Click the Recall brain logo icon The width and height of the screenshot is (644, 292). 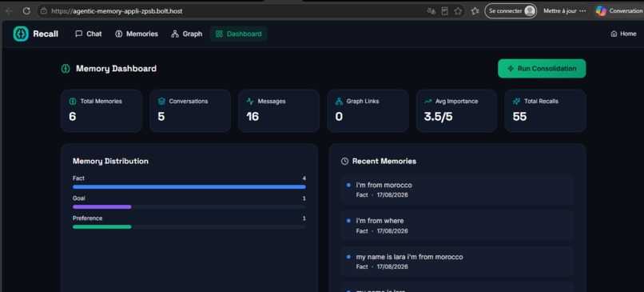pos(21,34)
